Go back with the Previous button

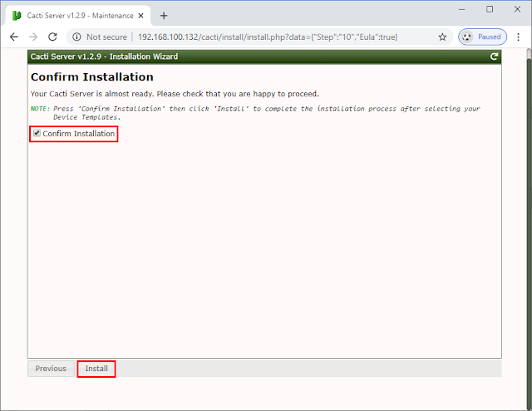click(x=51, y=369)
